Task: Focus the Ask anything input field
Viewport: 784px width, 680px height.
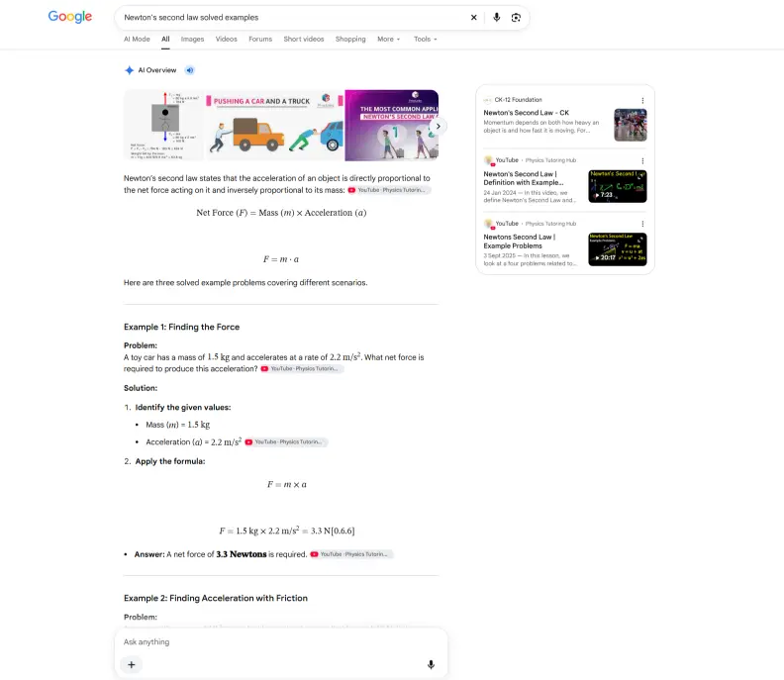Action: pyautogui.click(x=280, y=642)
